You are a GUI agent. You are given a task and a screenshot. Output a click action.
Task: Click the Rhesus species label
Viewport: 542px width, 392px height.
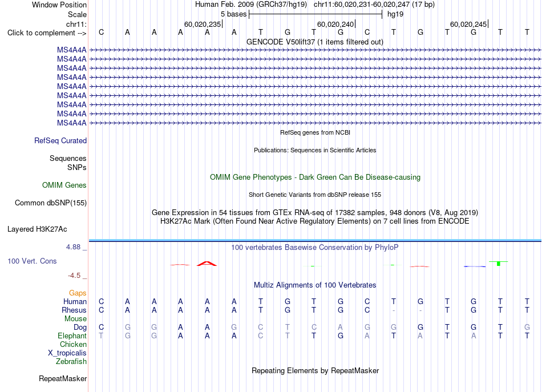74,310
